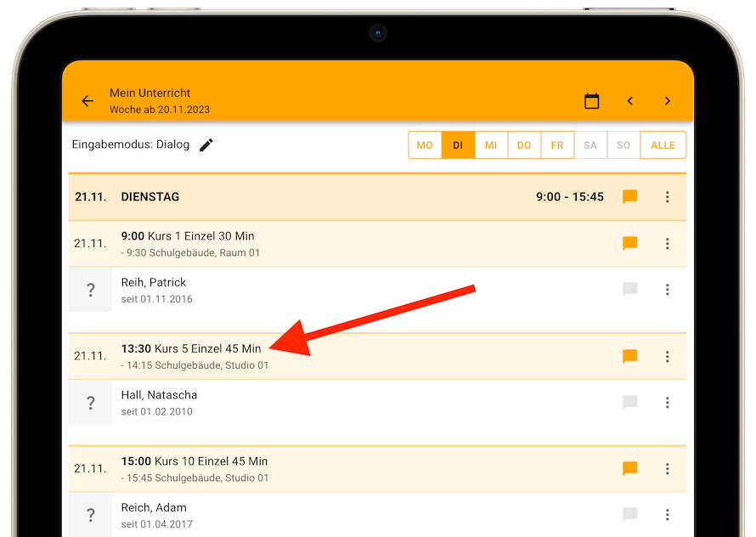Click seit 01.02.2010 under Hall, Natascha
Image resolution: width=756 pixels, height=537 pixels.
point(156,411)
